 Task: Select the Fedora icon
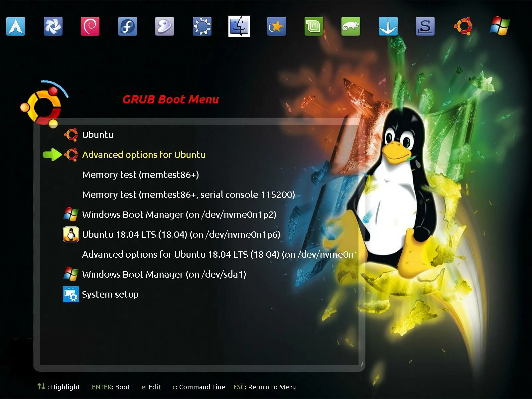point(128,26)
